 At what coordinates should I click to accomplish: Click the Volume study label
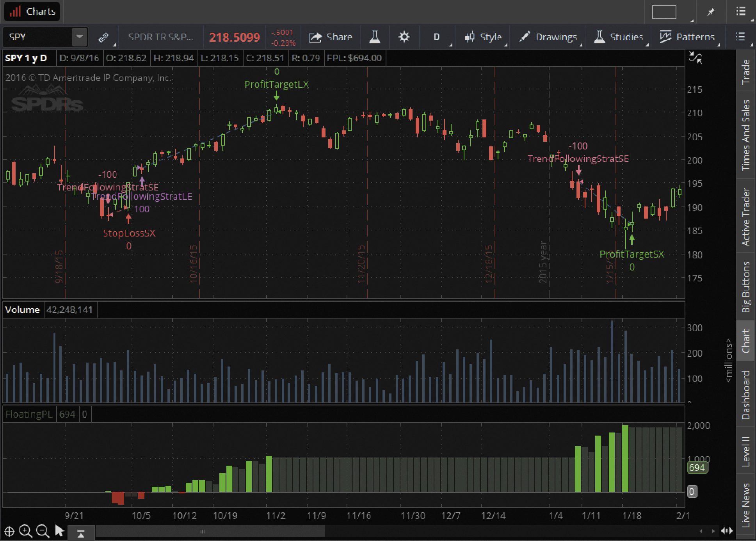coord(22,310)
